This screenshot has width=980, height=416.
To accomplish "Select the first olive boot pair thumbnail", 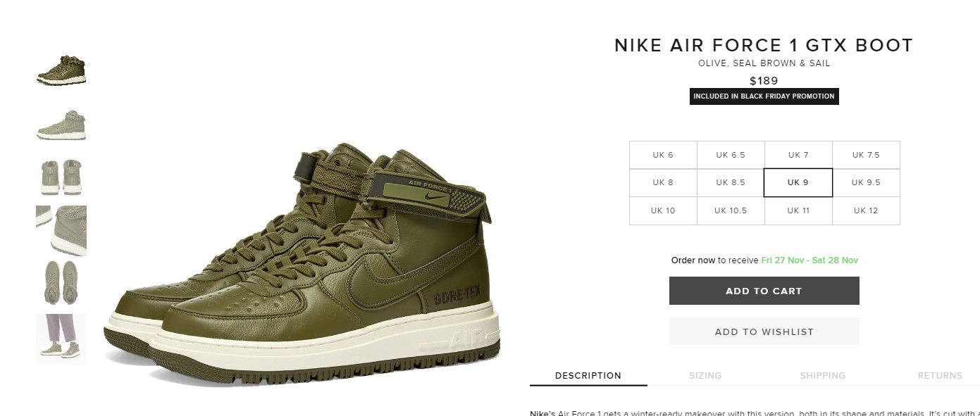I will click(61, 70).
